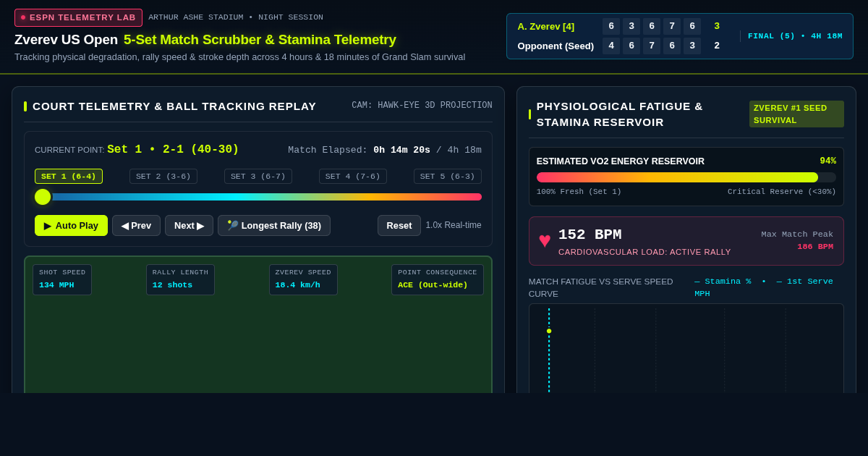Click Arthur Ashe Stadium • Night Session label
This screenshot has width=868, height=456.
click(x=236, y=17)
